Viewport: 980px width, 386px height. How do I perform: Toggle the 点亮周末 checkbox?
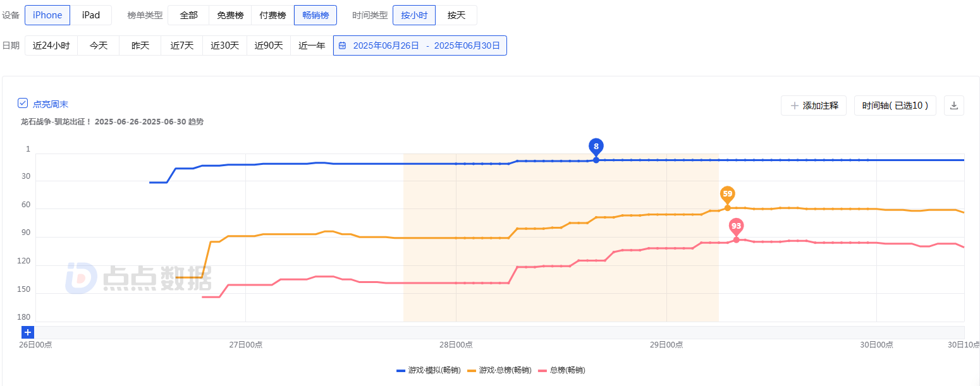[23, 104]
